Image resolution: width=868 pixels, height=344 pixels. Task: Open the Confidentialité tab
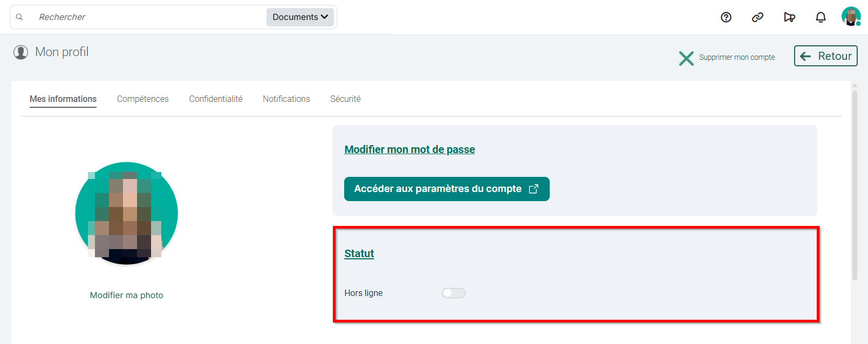pos(216,99)
